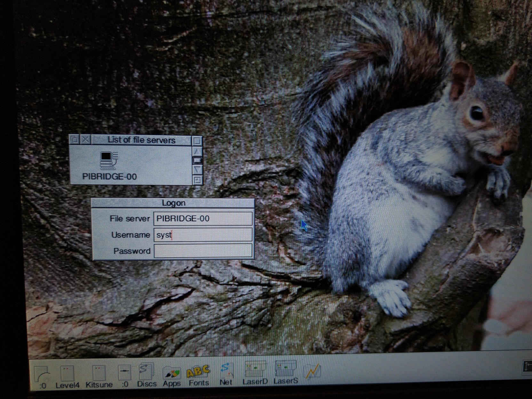
Task: Click the lightning bolt folder icon
Action: point(313,371)
